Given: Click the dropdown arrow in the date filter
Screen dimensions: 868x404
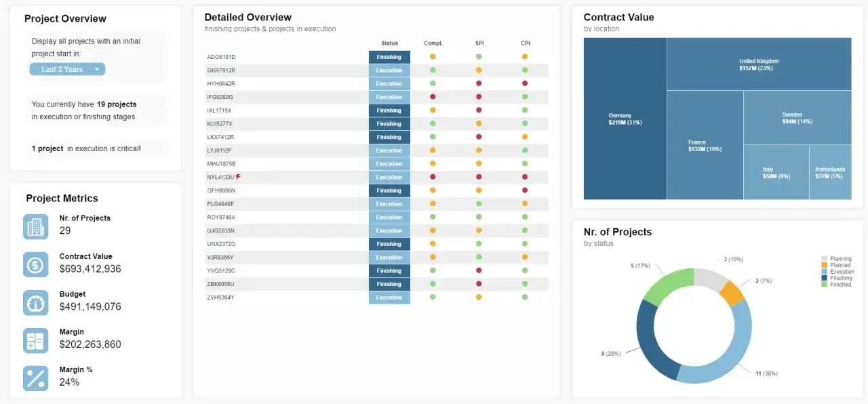Looking at the screenshot, I should coord(97,69).
